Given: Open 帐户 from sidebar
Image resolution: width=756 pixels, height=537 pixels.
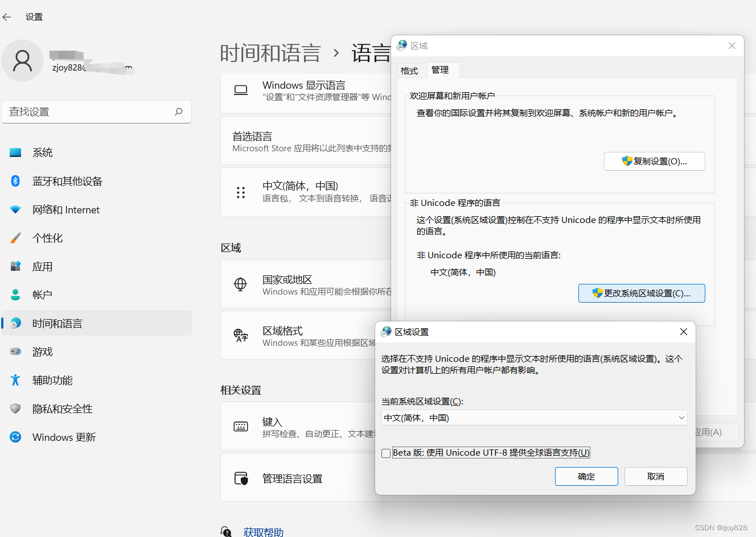Looking at the screenshot, I should [x=97, y=295].
